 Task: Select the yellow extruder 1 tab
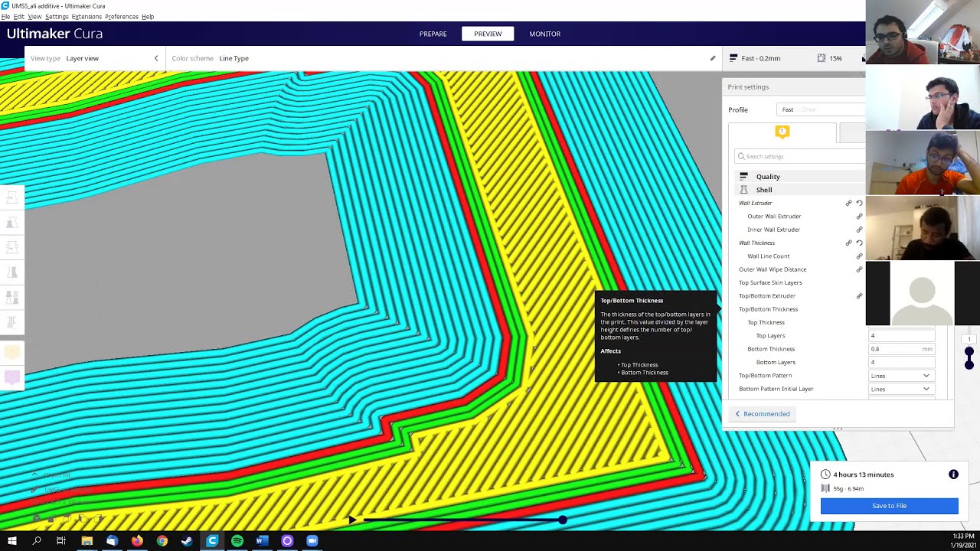782,132
